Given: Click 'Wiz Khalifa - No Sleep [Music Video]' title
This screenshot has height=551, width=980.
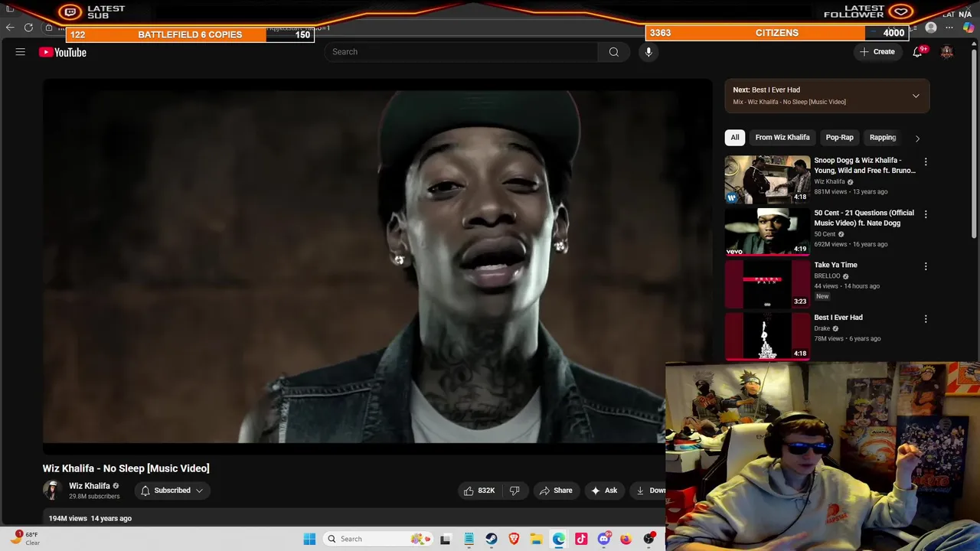Looking at the screenshot, I should coord(126,468).
